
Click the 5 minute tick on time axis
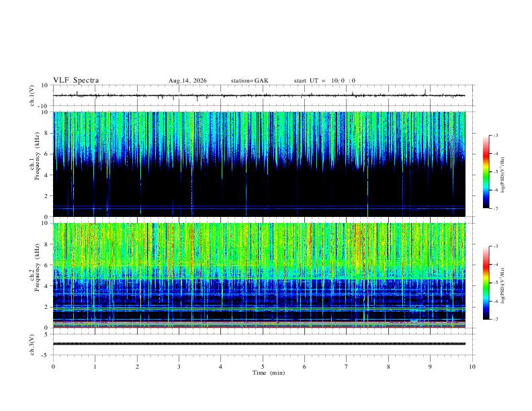pos(263,367)
